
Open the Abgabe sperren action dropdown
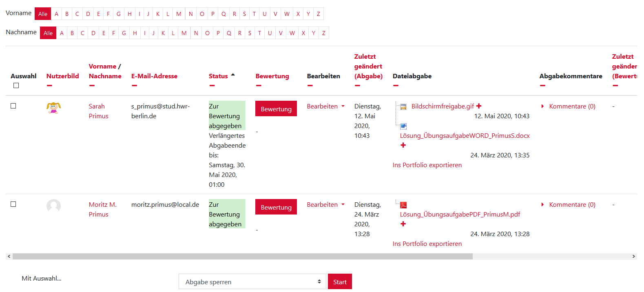coord(252,282)
